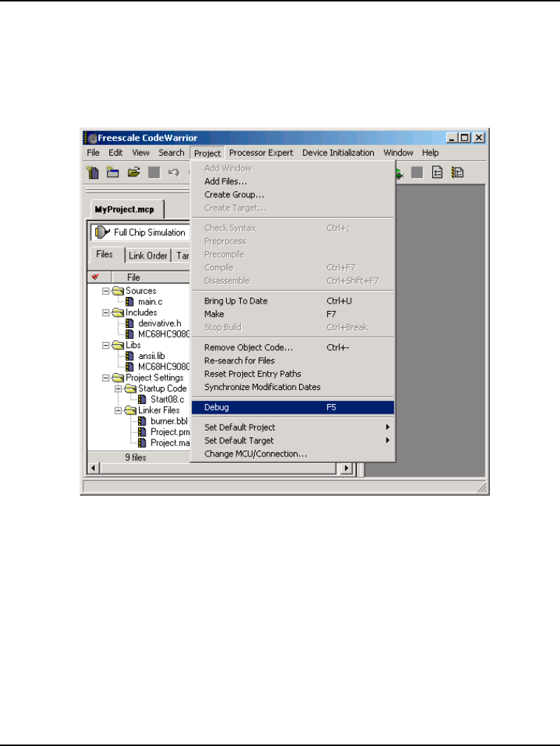Maximize the CodeWarrior window
Viewport: 560px width, 746px height.
pos(465,138)
